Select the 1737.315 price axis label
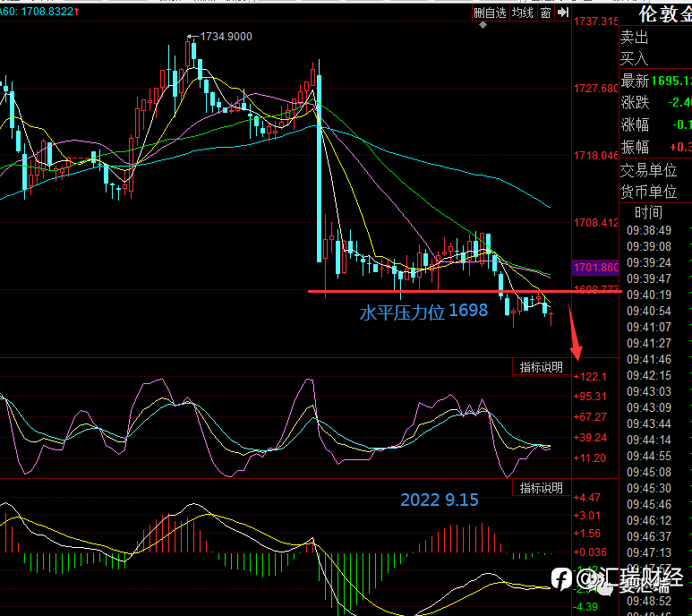 (x=596, y=21)
